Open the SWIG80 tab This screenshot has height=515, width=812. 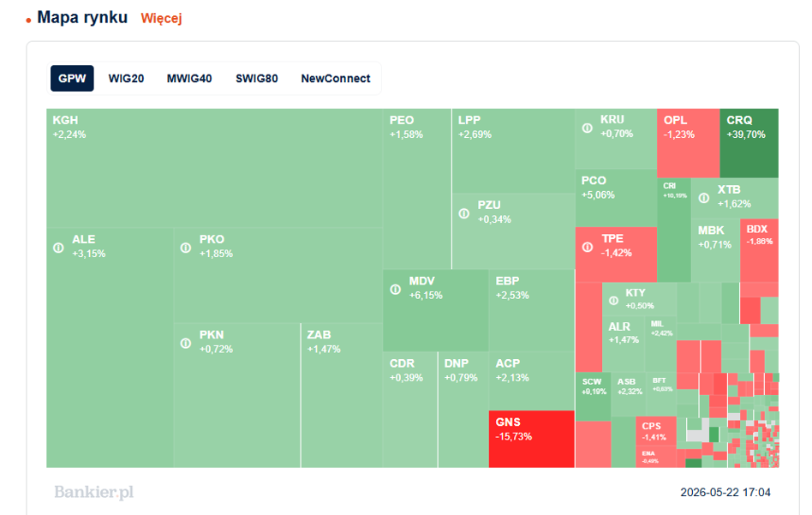click(x=257, y=78)
